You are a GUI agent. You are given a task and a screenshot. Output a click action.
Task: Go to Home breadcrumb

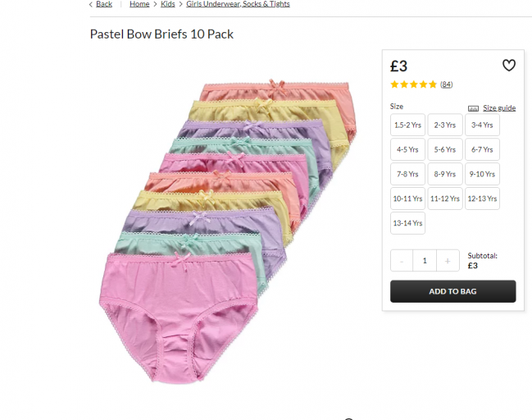(x=139, y=4)
